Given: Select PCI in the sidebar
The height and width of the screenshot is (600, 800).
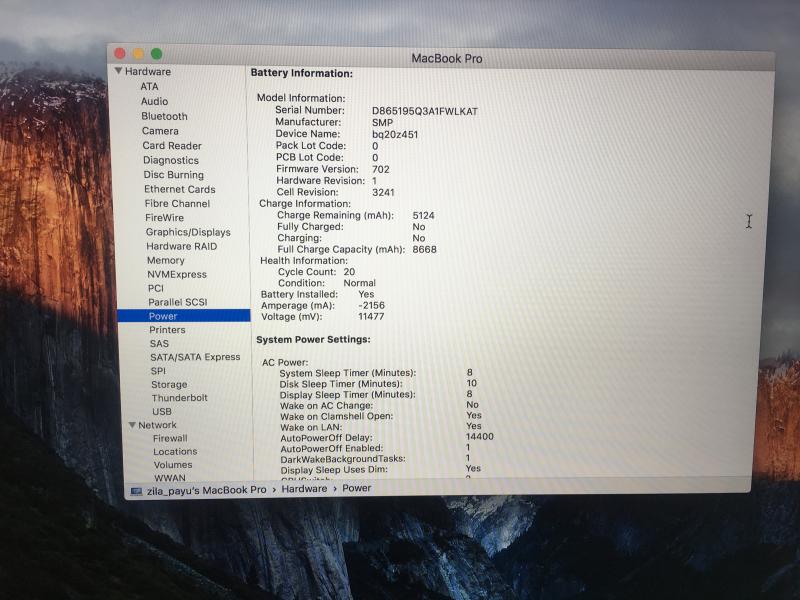Looking at the screenshot, I should click(156, 288).
